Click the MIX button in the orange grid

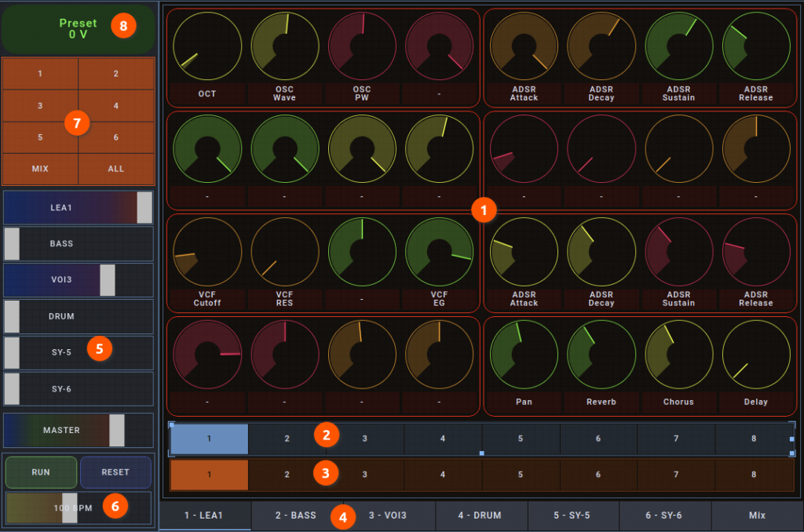point(40,169)
